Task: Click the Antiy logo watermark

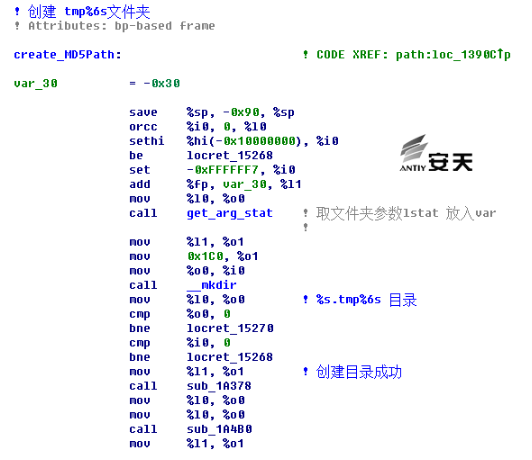Action: pyautogui.click(x=436, y=153)
